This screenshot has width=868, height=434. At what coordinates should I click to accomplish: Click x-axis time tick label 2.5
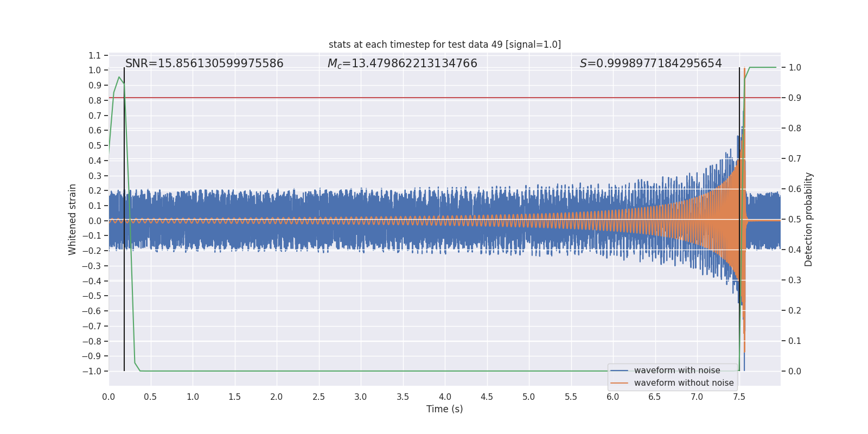[x=318, y=397]
